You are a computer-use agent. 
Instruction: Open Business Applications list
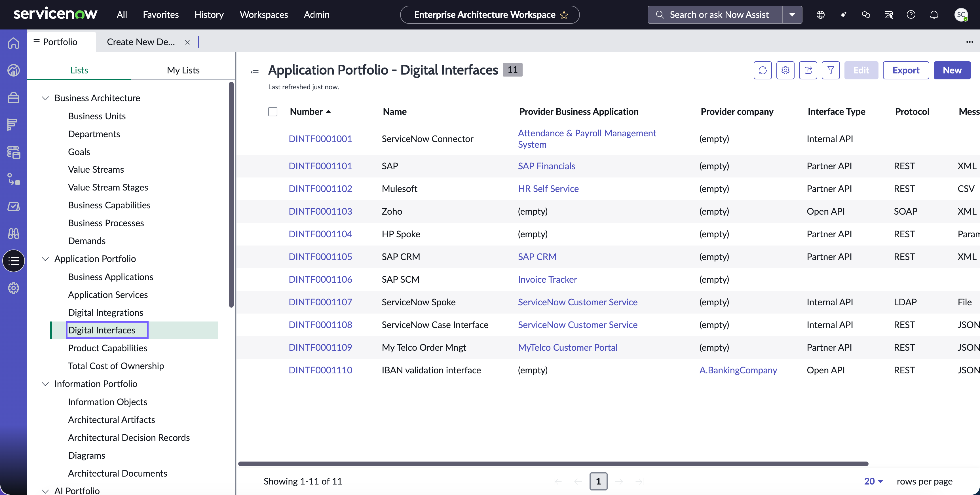click(x=111, y=277)
